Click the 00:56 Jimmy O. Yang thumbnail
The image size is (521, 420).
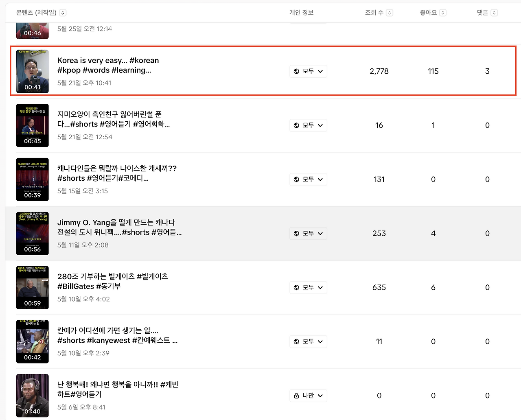click(x=33, y=233)
